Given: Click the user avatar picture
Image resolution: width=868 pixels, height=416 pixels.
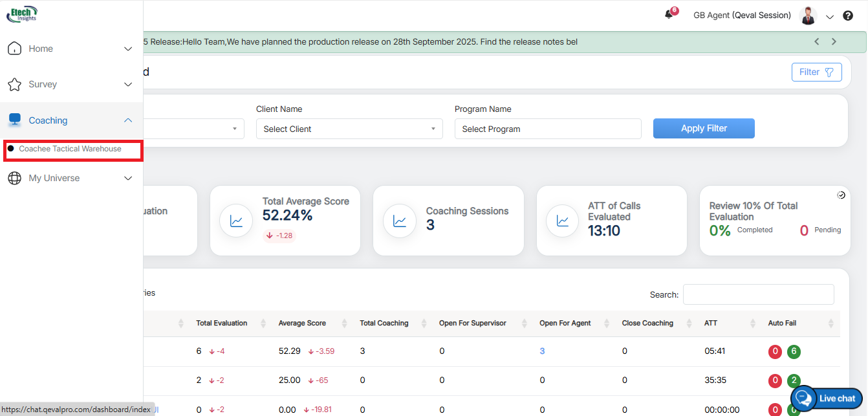Looking at the screenshot, I should coord(808,16).
